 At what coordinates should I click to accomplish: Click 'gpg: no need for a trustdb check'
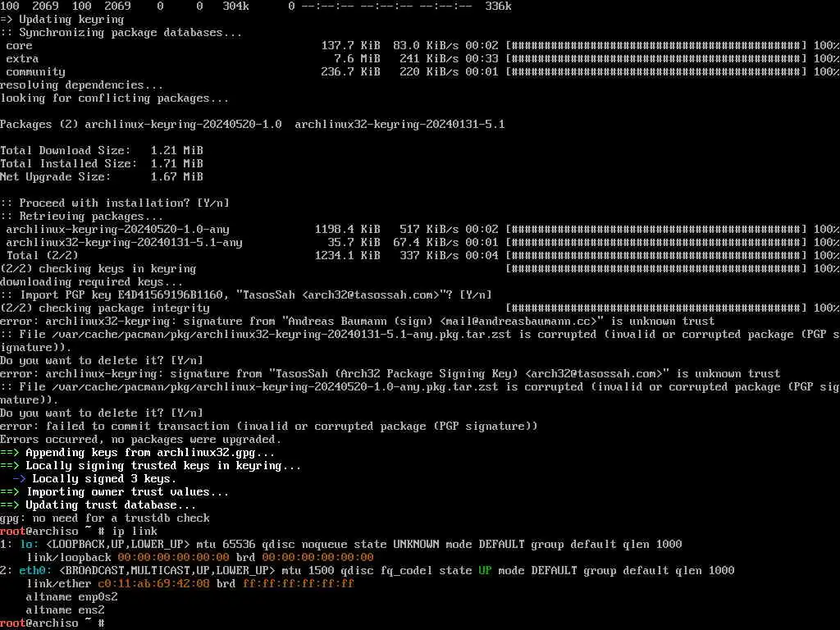[x=105, y=518]
